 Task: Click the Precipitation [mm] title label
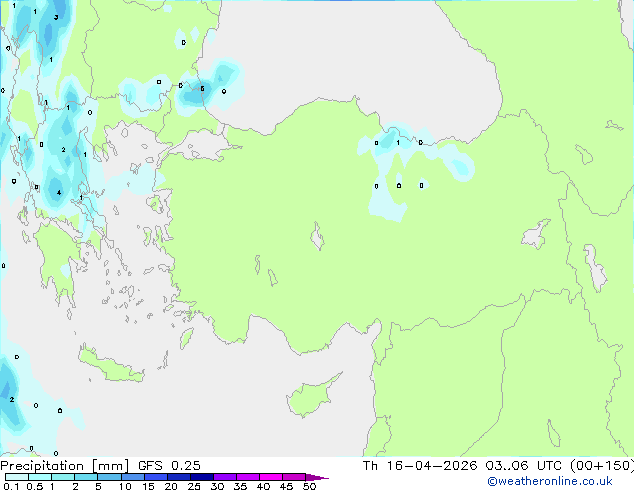point(65,466)
